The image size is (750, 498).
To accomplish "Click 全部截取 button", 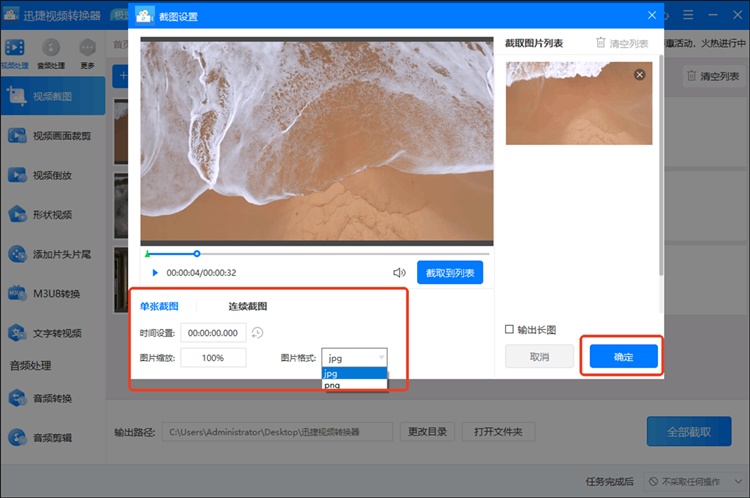I will pyautogui.click(x=689, y=432).
